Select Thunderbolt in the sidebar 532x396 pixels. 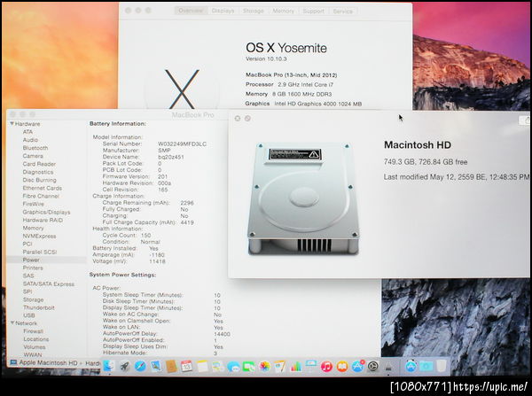click(39, 307)
